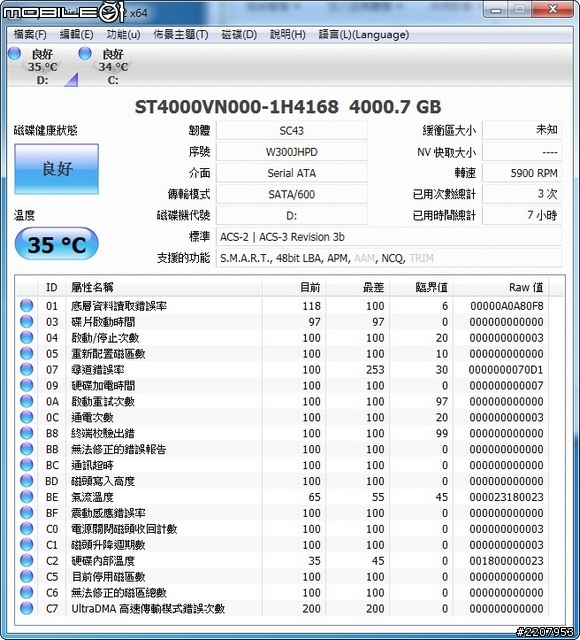Maximize the CrystalDiskInfo window

[x=520, y=9]
